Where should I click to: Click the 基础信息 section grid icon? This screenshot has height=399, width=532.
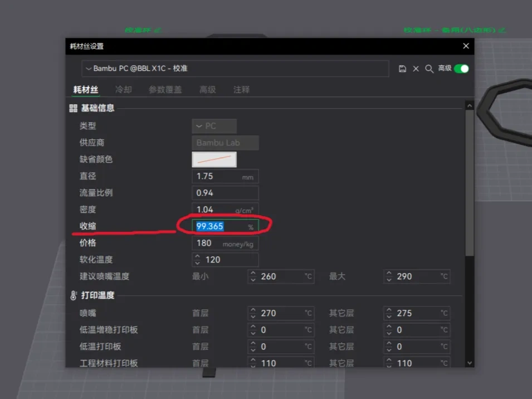73,108
